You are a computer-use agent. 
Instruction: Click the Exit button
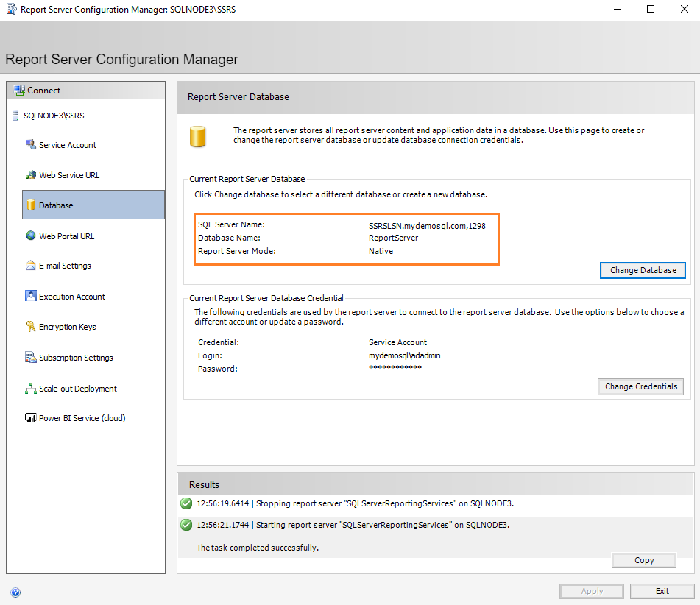tap(662, 591)
